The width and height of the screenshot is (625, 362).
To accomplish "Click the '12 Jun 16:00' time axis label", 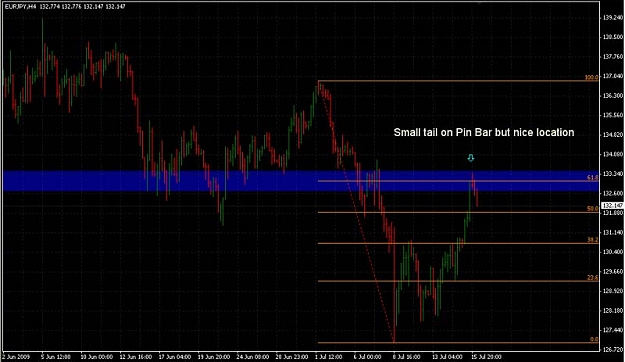I will 136,357.
